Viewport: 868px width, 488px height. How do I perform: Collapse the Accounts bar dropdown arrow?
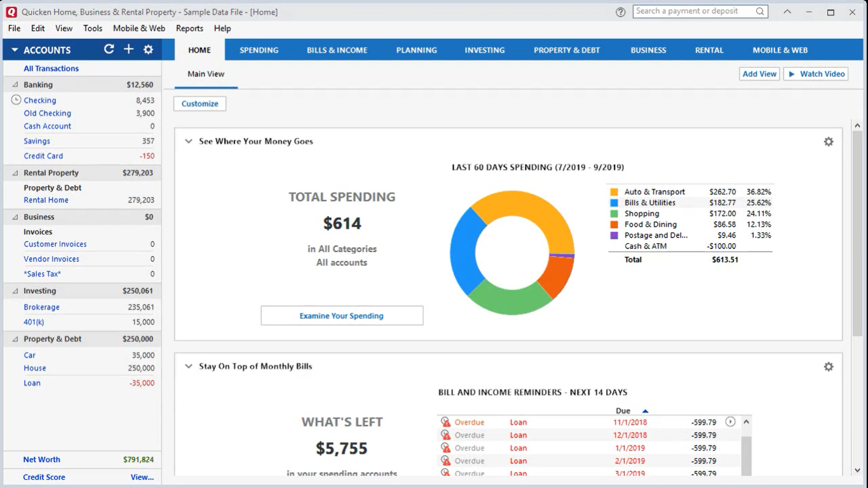point(15,50)
